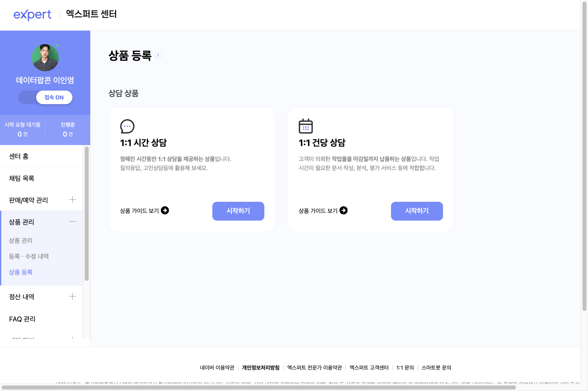Select 등록 · 수정 내역 submenu item
Viewport: 588px width, 391px height.
pyautogui.click(x=29, y=256)
